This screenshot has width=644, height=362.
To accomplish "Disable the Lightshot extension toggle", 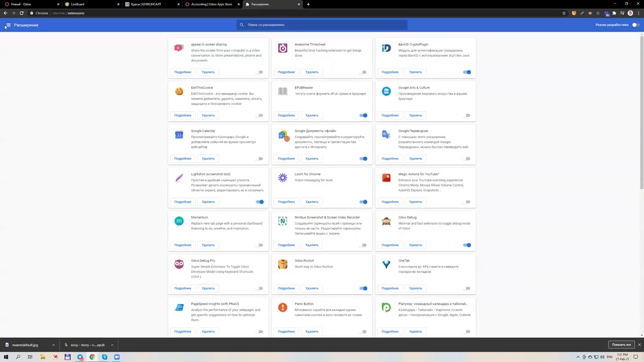I will click(260, 202).
